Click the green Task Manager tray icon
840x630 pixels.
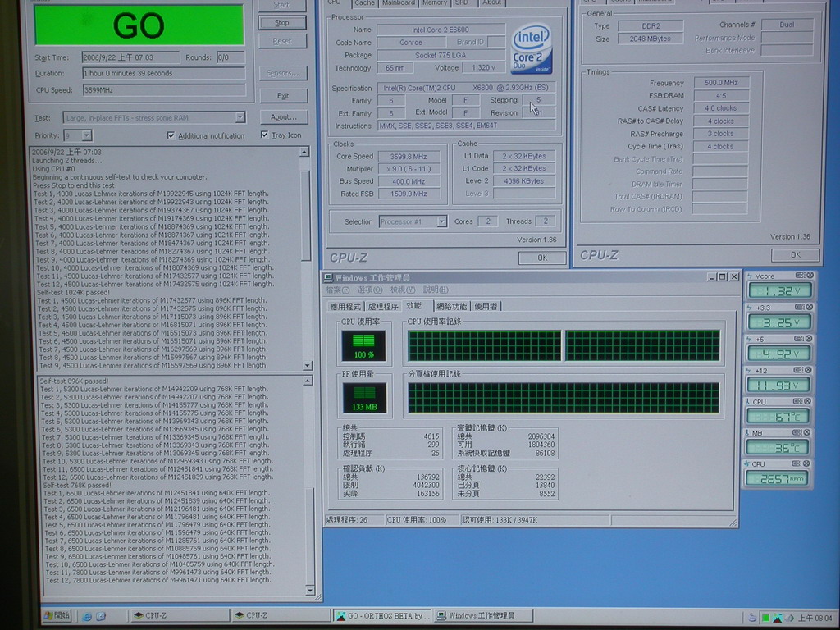pos(766,618)
